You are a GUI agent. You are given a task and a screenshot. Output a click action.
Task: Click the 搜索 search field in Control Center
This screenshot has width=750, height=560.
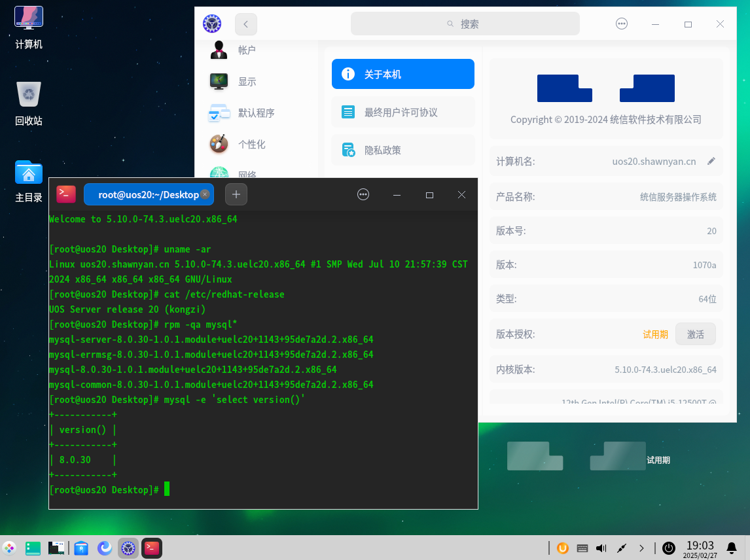465,24
